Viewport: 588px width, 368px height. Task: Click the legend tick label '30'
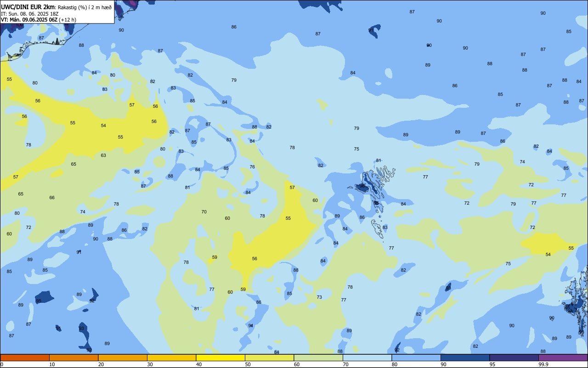pos(150,364)
